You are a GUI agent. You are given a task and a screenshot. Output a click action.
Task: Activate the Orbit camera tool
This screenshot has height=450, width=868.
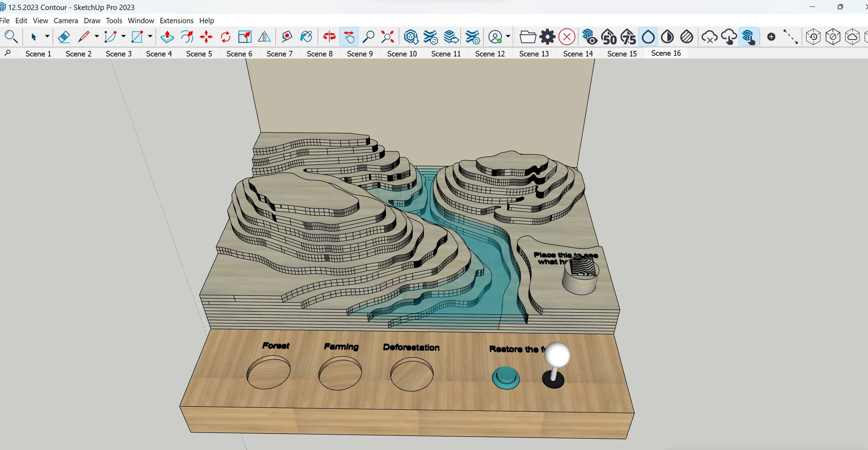(329, 37)
